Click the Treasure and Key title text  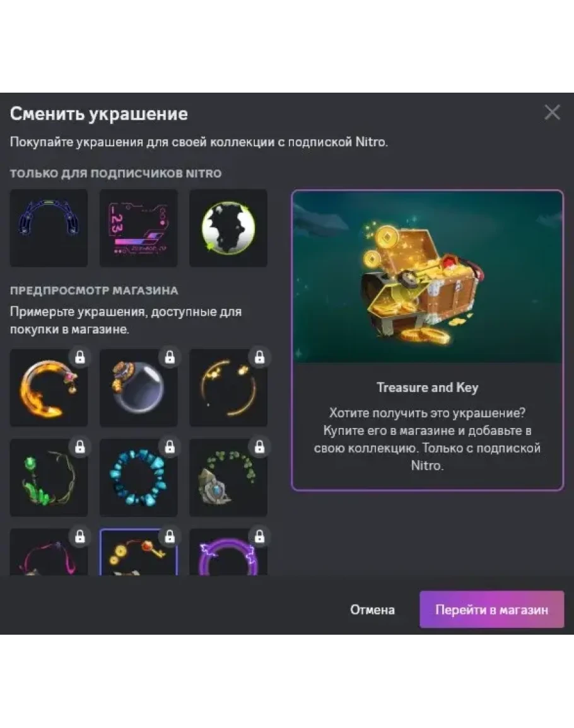tap(427, 387)
